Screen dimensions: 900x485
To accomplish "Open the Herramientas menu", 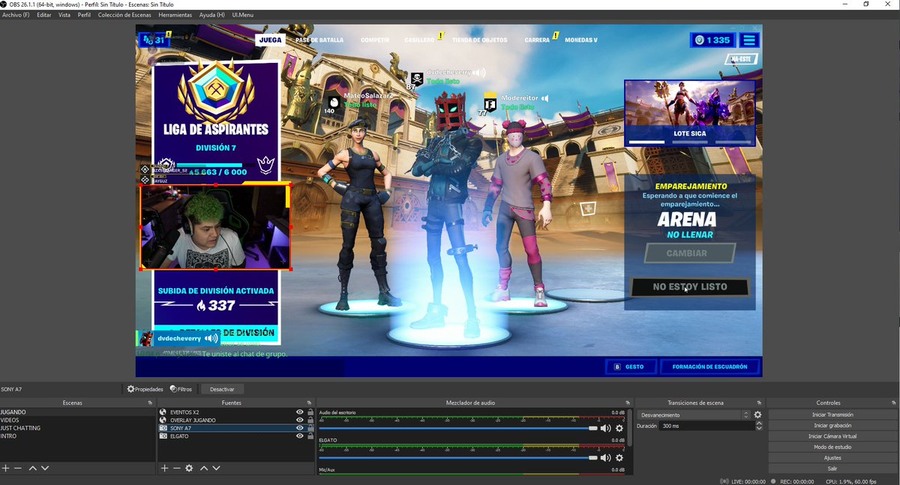I will (x=175, y=15).
